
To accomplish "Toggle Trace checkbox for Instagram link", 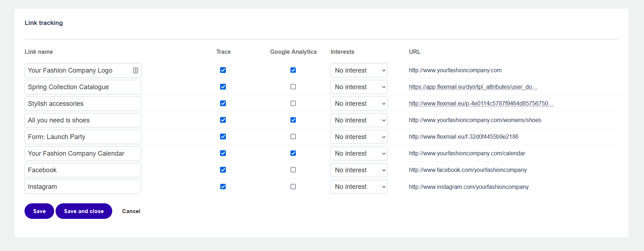I will coord(223,187).
